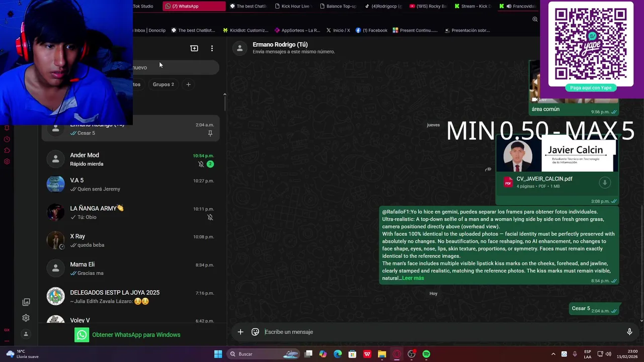
Task: Open the Presentación sobr... bookmark
Action: [x=467, y=30]
